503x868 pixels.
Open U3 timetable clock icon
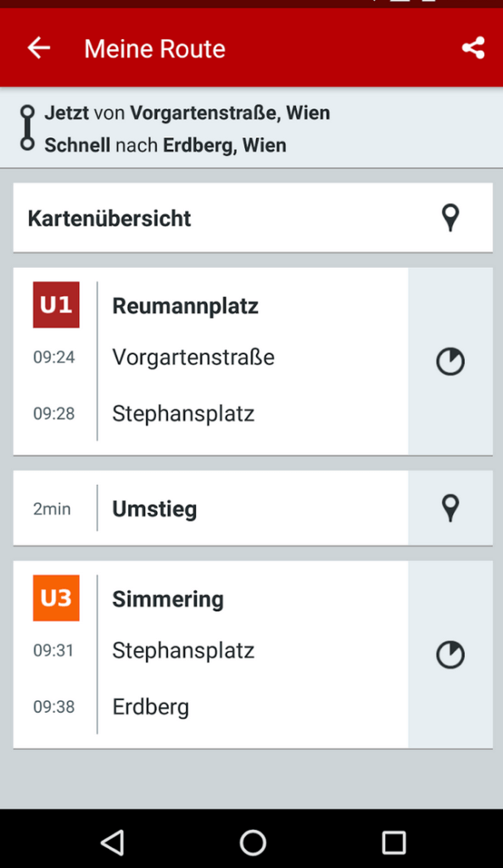point(450,655)
